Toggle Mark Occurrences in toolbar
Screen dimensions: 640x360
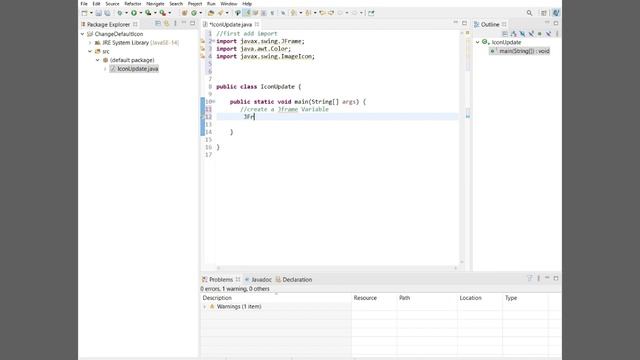[x=248, y=13]
